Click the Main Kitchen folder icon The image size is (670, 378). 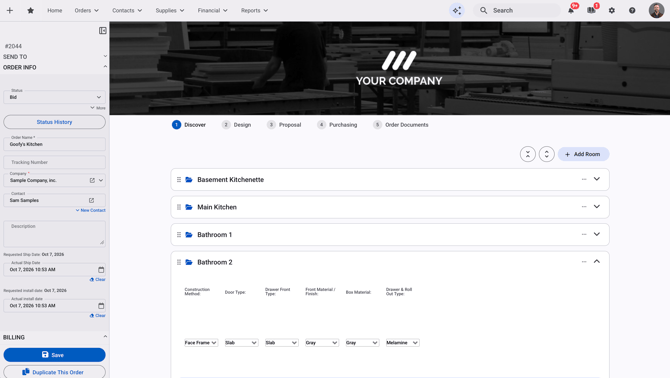point(189,207)
